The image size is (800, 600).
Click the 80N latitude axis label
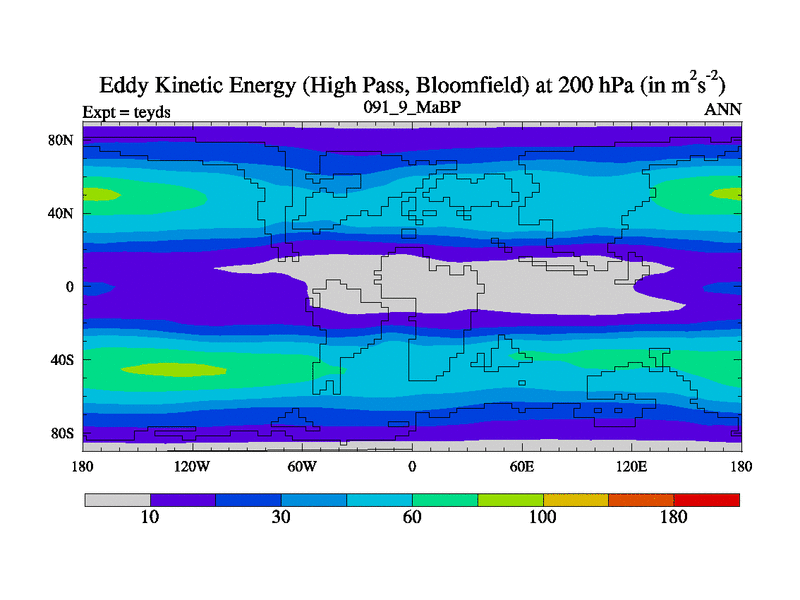(62, 140)
